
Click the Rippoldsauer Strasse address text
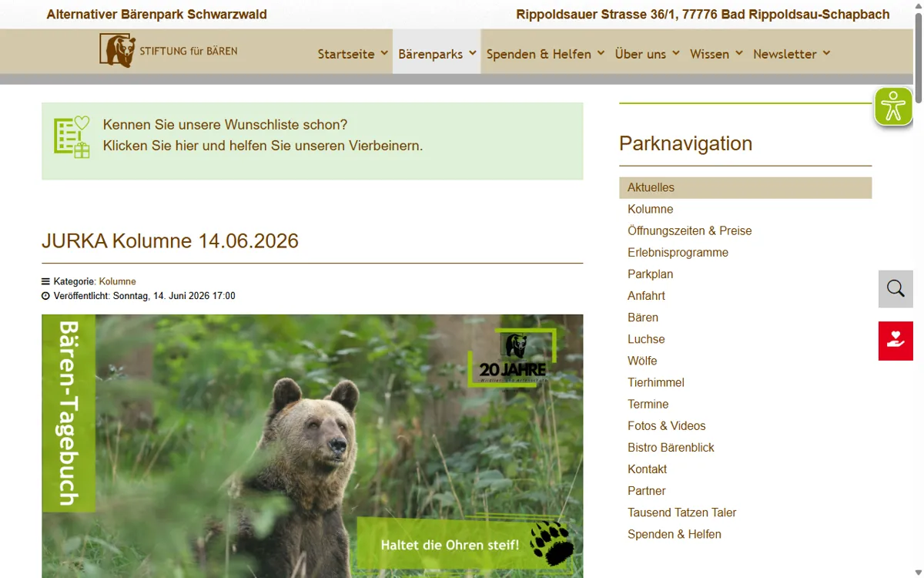703,14
